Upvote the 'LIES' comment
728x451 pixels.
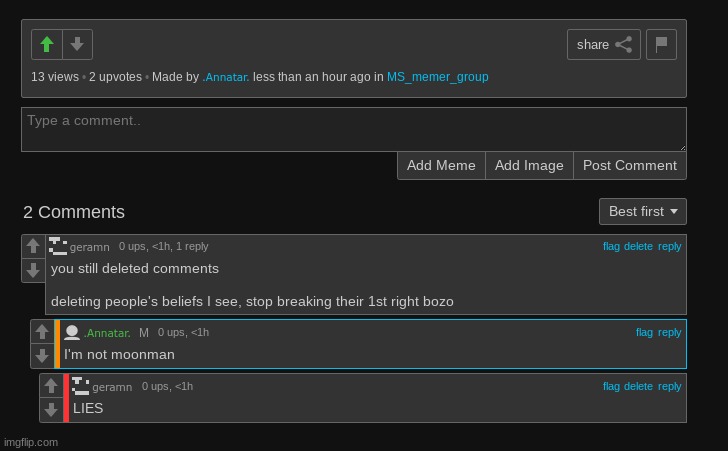pyautogui.click(x=51, y=386)
